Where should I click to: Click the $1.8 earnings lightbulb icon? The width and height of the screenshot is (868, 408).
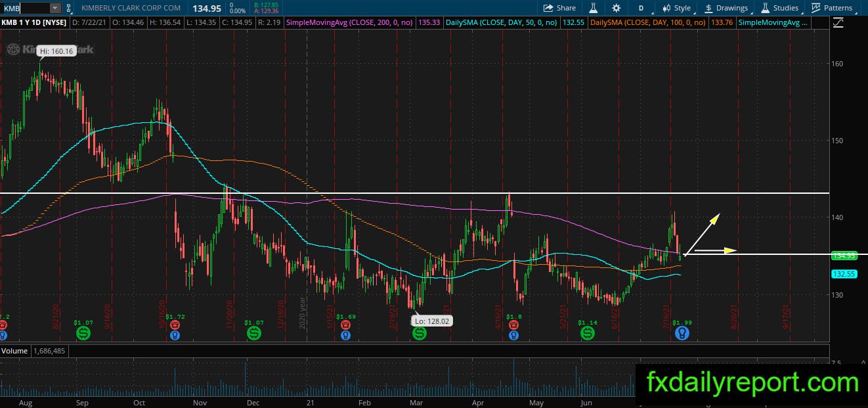(x=514, y=335)
